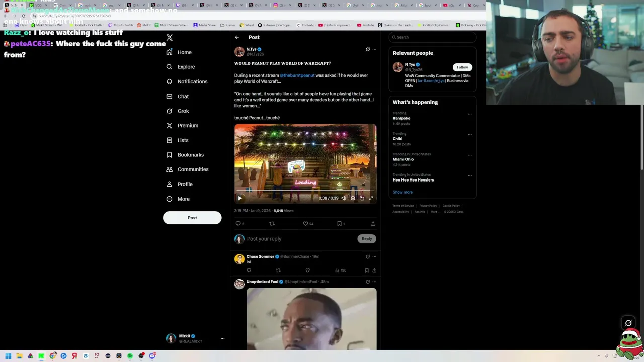Open ko-fi.com/n_tys link
This screenshot has height=362, width=644.
click(x=431, y=81)
